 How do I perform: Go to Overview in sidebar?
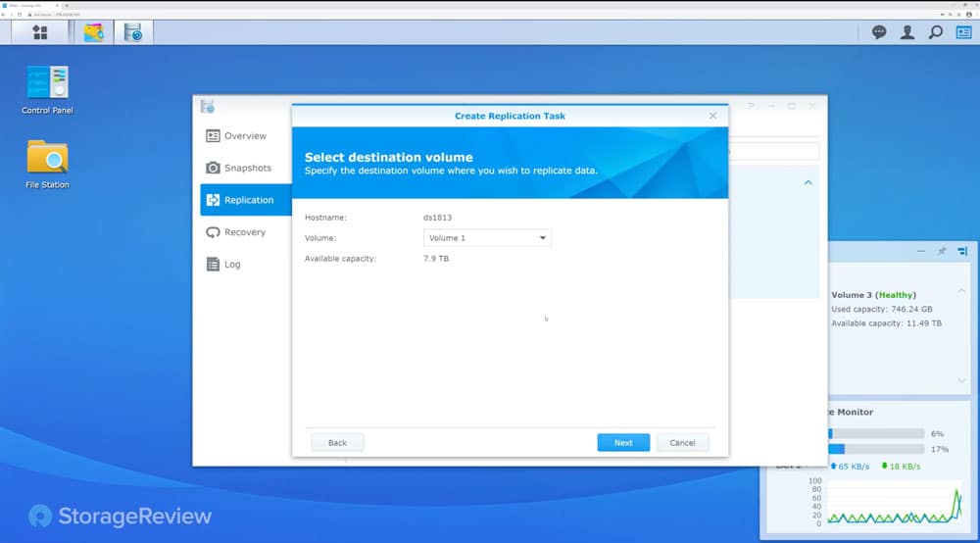point(246,135)
